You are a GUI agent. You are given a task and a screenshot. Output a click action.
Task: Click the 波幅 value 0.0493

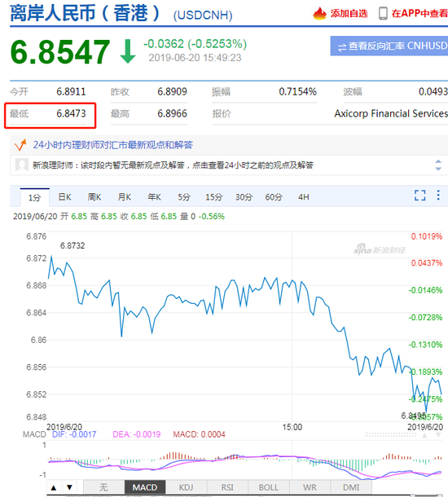pos(433,92)
